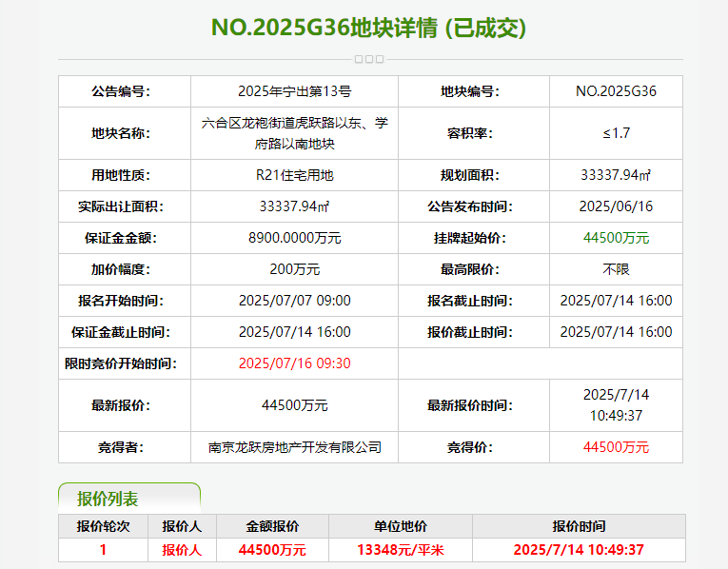Select the value R21住宅用地
Image resolution: width=728 pixels, height=569 pixels.
(294, 175)
